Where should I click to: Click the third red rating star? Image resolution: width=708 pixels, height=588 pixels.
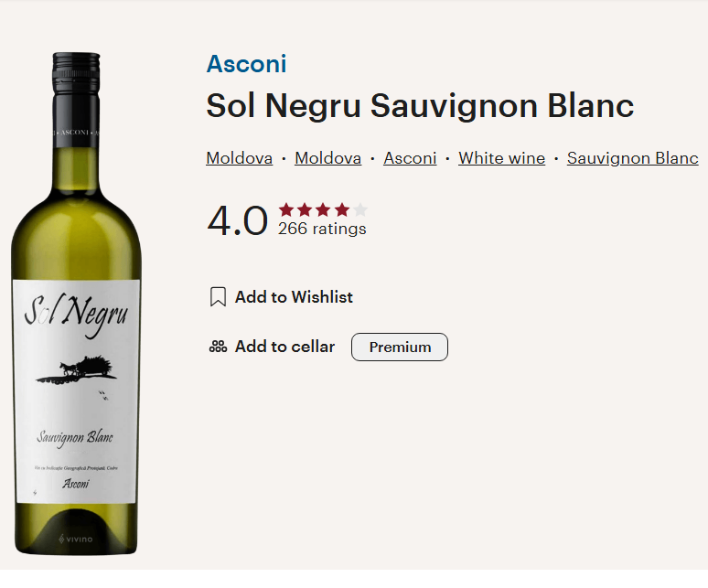(x=323, y=209)
